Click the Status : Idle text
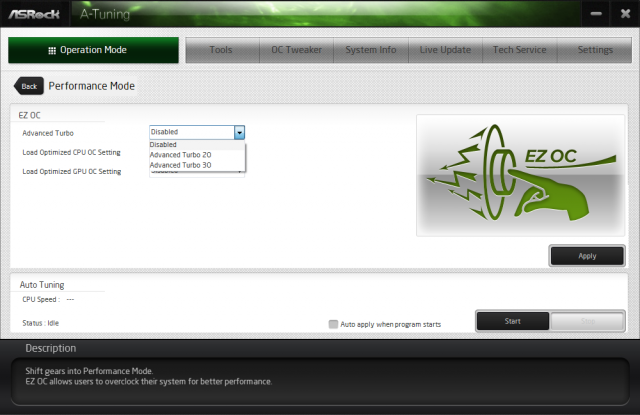Image resolution: width=640 pixels, height=415 pixels. pos(40,323)
